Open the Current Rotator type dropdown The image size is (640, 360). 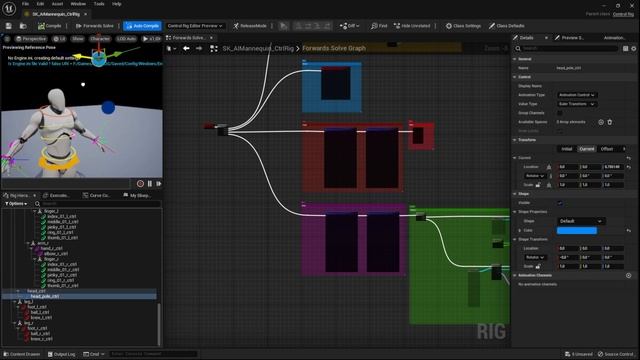point(535,176)
